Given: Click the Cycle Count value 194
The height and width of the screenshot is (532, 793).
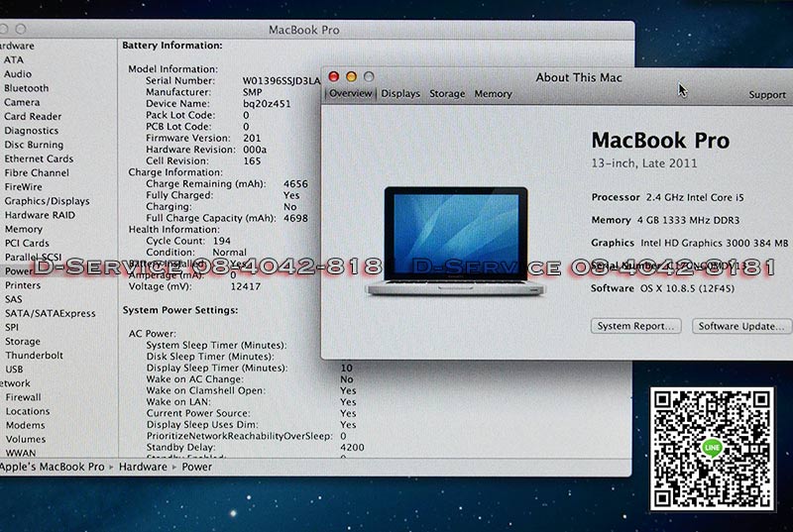Looking at the screenshot, I should tap(221, 241).
